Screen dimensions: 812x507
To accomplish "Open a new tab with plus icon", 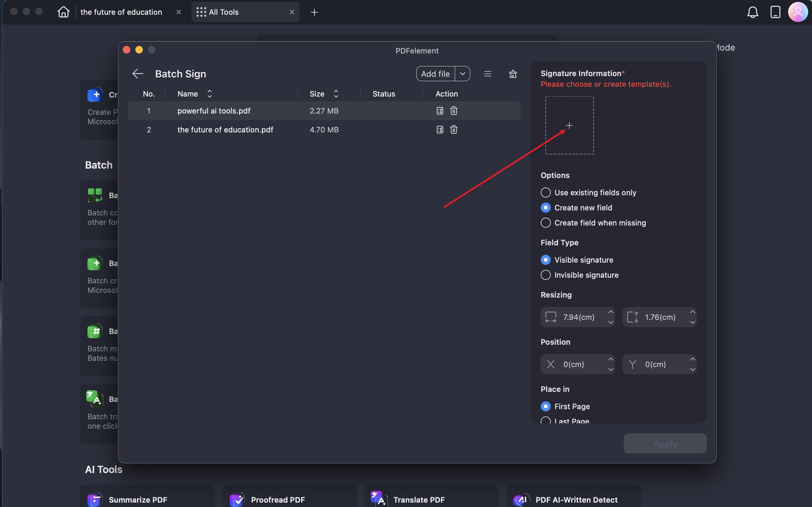I will (314, 12).
